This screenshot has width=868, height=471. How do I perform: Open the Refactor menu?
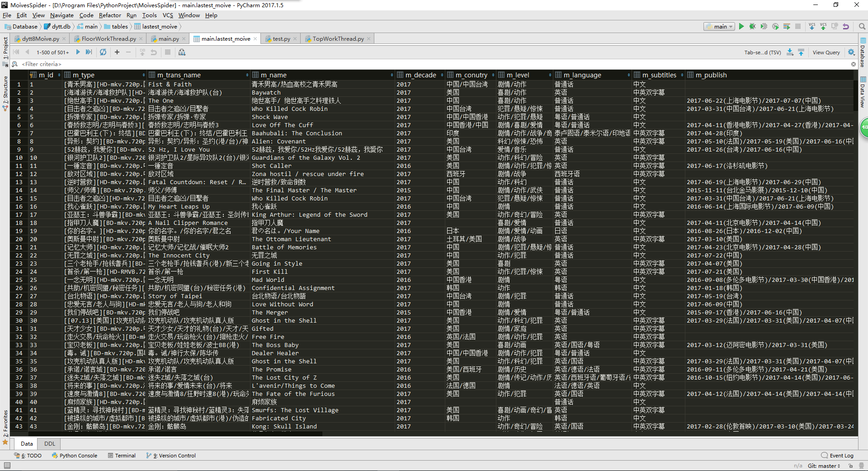pyautogui.click(x=110, y=15)
